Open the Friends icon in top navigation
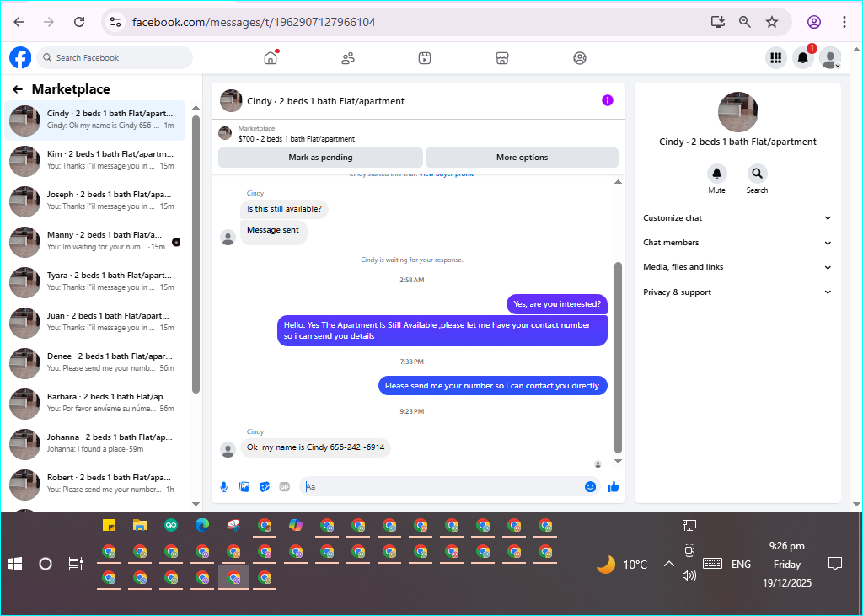Screen dimensions: 863x616 tap(348, 58)
